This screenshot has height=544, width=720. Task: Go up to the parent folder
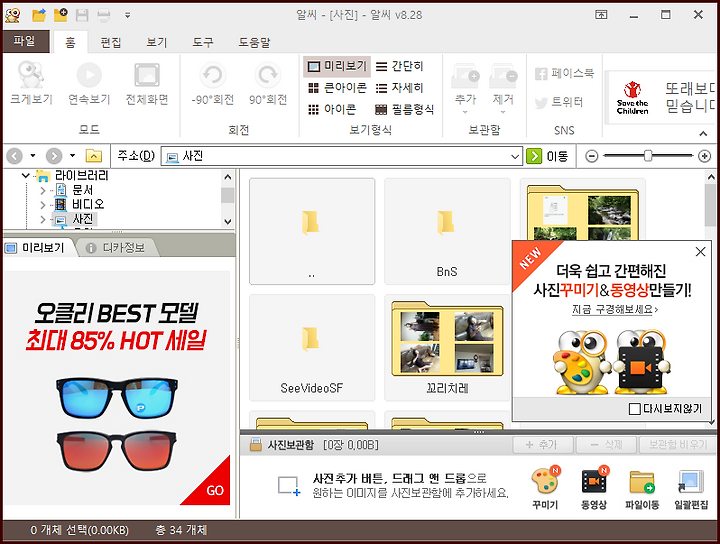[x=94, y=156]
